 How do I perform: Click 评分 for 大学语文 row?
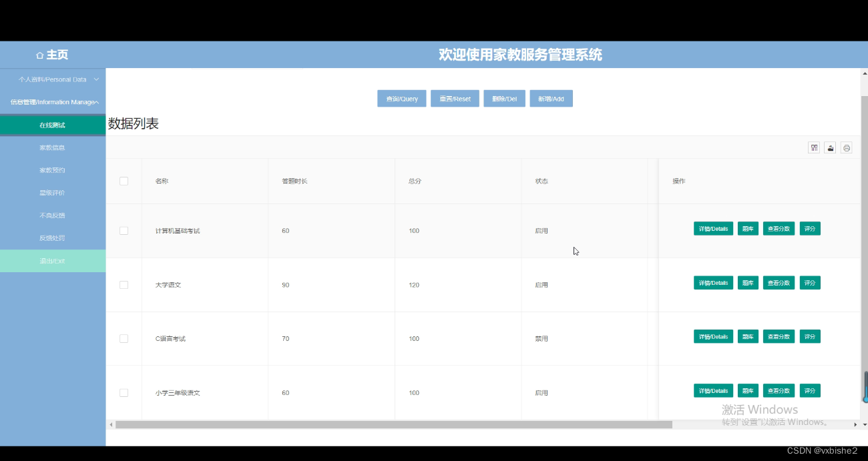[810, 283]
